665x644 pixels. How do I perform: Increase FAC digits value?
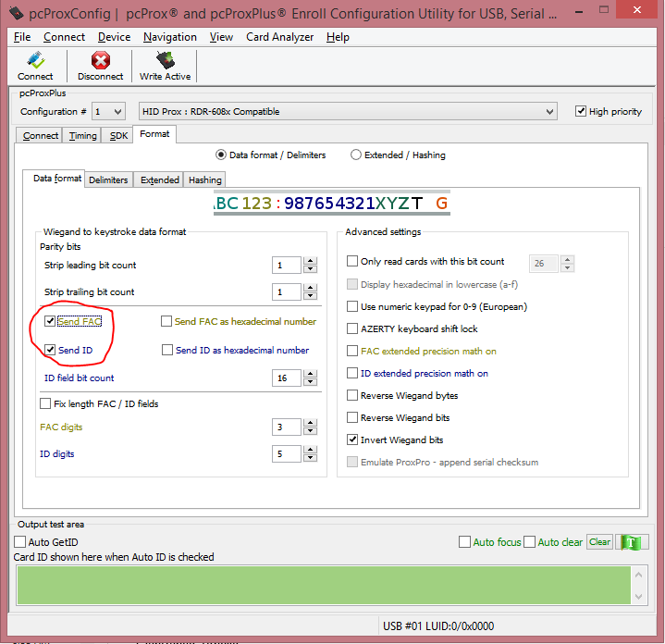click(x=311, y=423)
